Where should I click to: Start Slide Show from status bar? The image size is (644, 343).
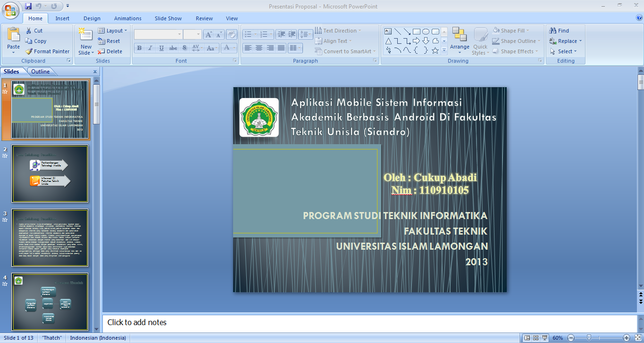pos(545,338)
